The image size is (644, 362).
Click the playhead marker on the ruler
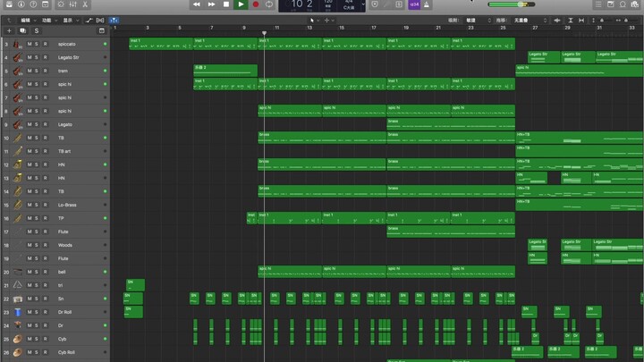[264, 33]
